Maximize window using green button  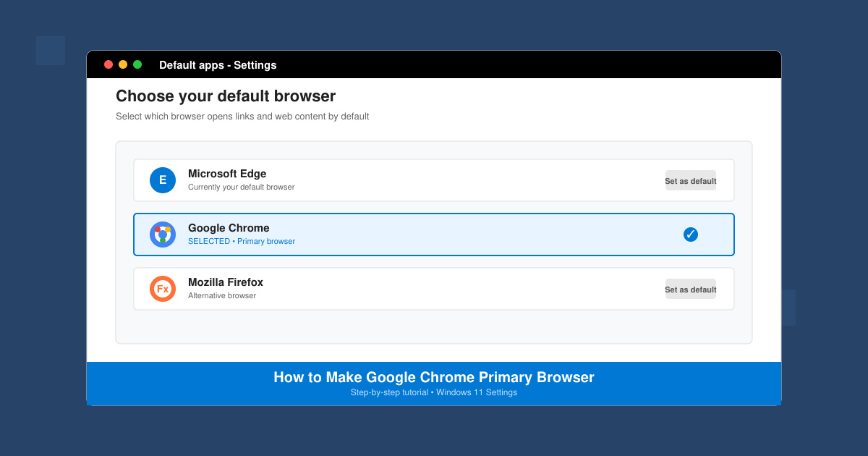pyautogui.click(x=137, y=64)
